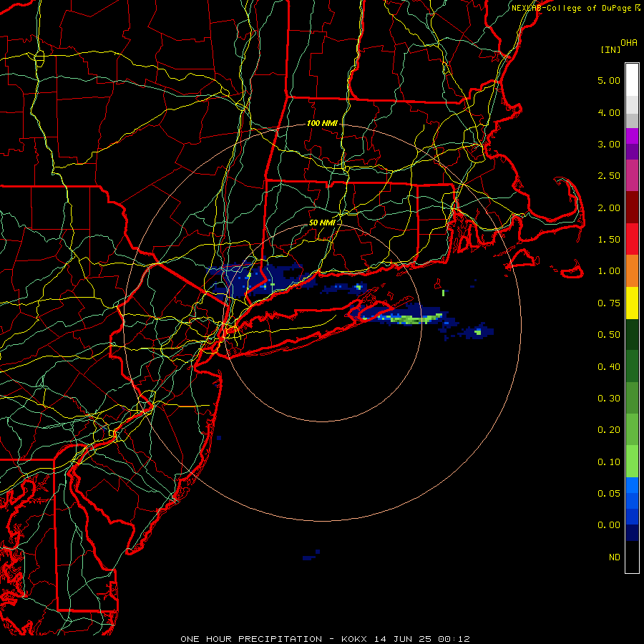Image resolution: width=644 pixels, height=644 pixels.
Task: Click the 0.30 legend value
Action: click(609, 399)
